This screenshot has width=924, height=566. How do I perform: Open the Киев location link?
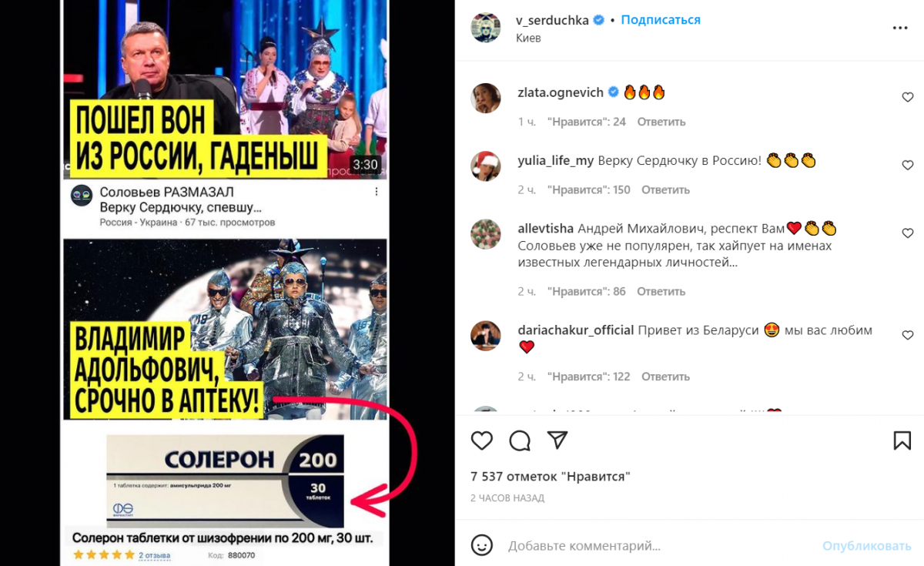pos(529,38)
